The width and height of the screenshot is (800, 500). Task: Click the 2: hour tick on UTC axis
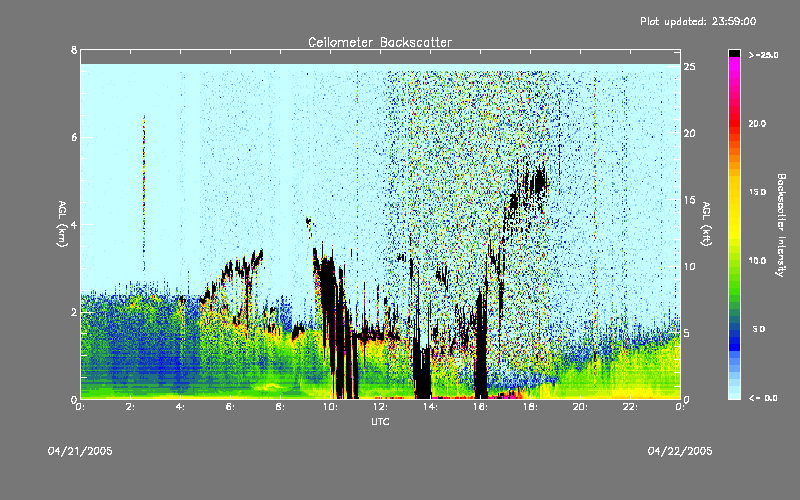click(130, 407)
